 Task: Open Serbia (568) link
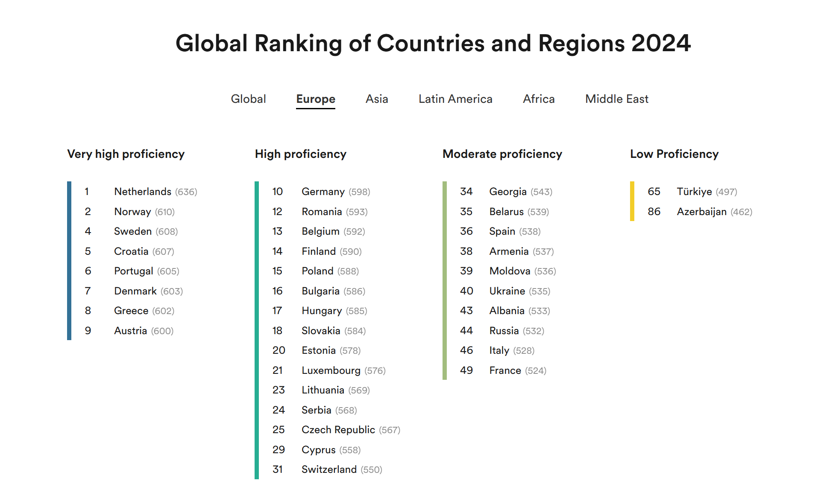point(329,410)
